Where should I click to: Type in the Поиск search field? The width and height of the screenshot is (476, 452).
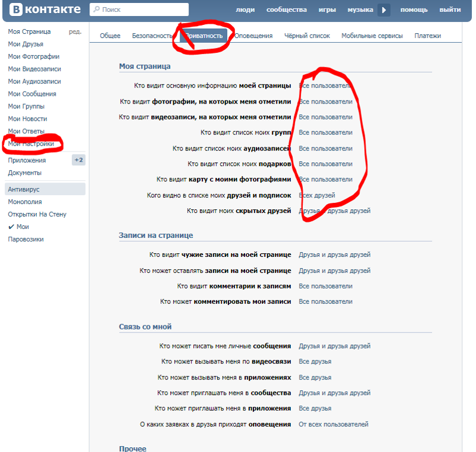tap(143, 10)
